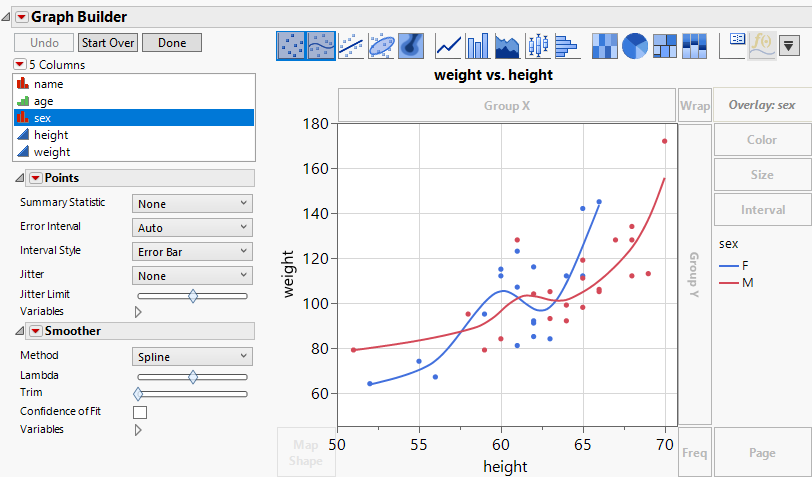
Task: Choose the Box Plot element icon
Action: click(538, 46)
